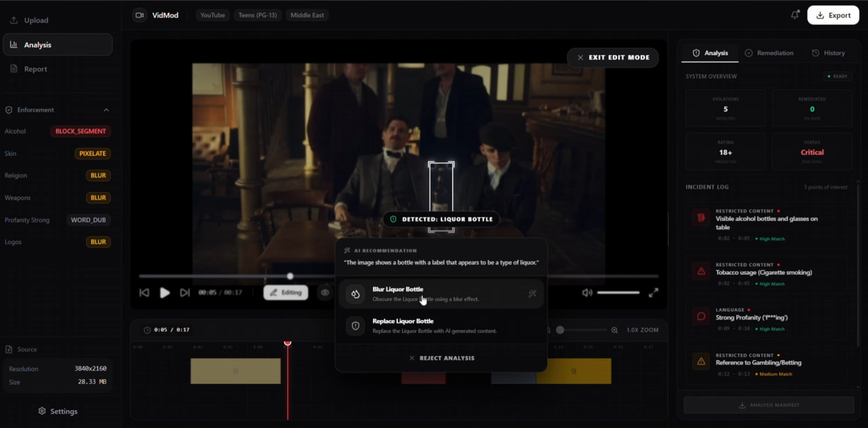The width and height of the screenshot is (868, 428).
Task: Toggle overlay visibility eye icon
Action: [325, 292]
